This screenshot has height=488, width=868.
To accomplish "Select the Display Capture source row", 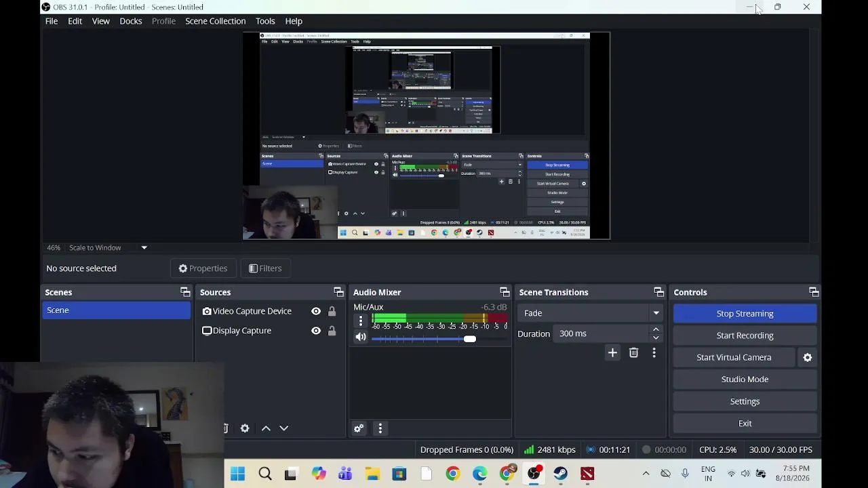I will [269, 331].
